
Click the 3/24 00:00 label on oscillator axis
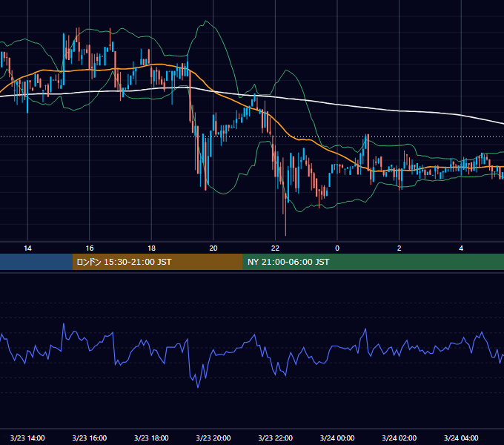point(337,438)
